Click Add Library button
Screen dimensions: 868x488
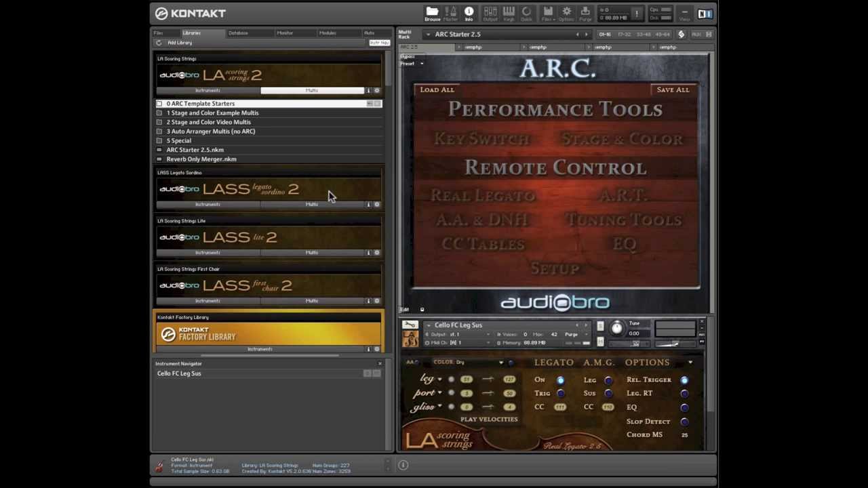tap(180, 43)
